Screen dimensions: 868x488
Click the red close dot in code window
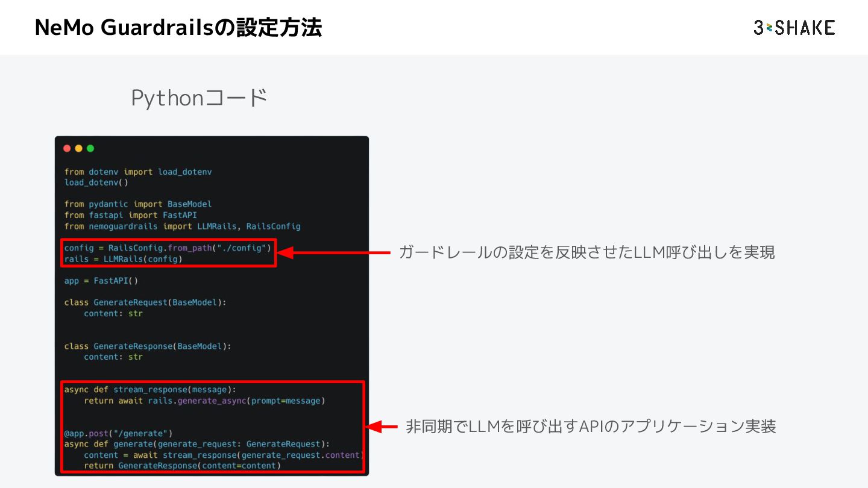(x=67, y=148)
